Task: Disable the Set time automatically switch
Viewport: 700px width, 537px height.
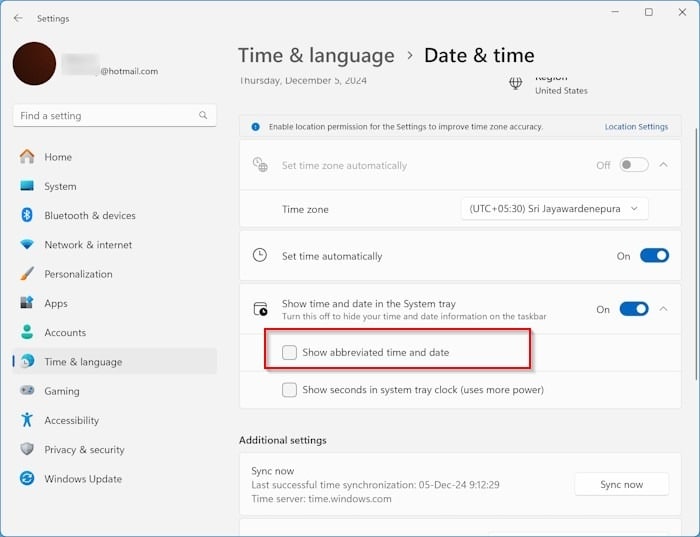Action: point(654,256)
